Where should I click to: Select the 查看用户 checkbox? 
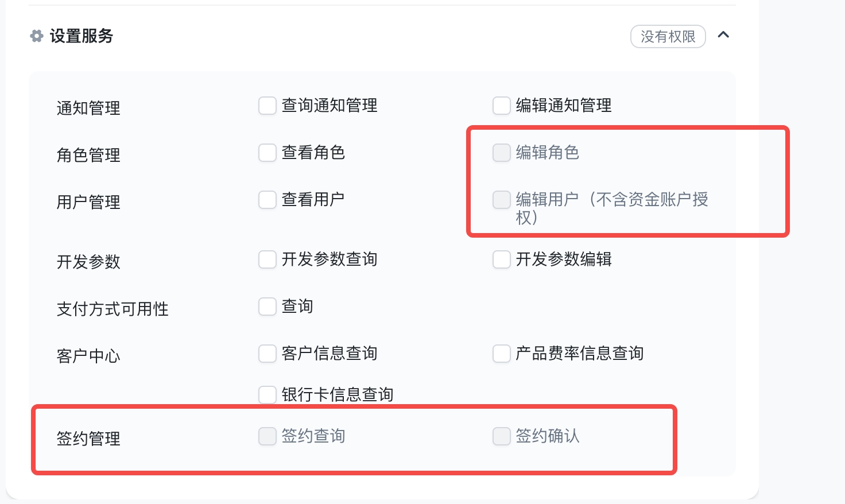pyautogui.click(x=268, y=200)
